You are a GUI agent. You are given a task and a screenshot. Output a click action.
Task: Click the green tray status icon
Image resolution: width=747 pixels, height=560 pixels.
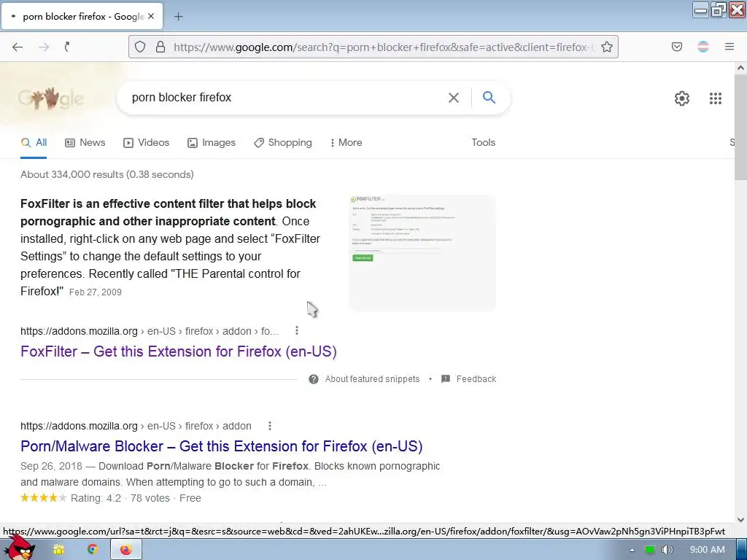(x=649, y=550)
